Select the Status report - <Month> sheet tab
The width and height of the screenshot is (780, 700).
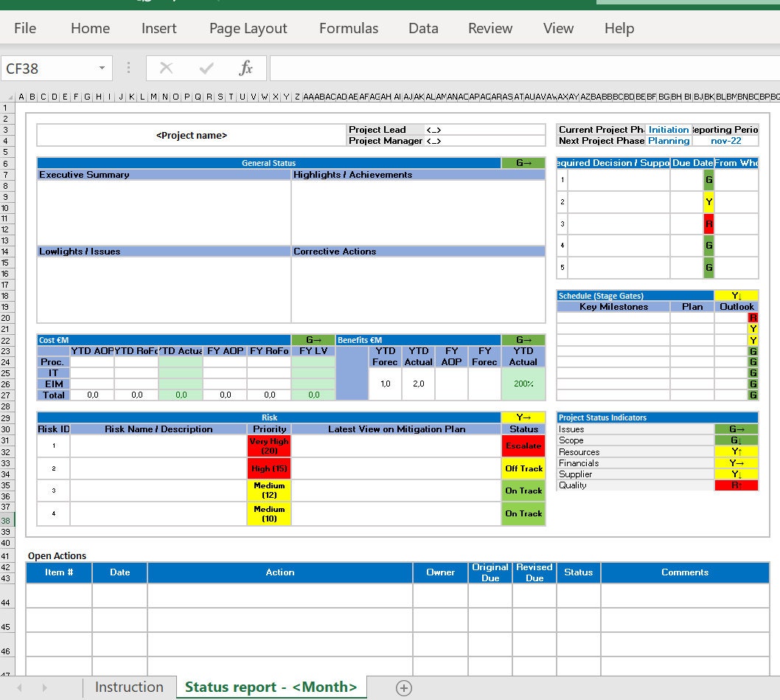271,687
